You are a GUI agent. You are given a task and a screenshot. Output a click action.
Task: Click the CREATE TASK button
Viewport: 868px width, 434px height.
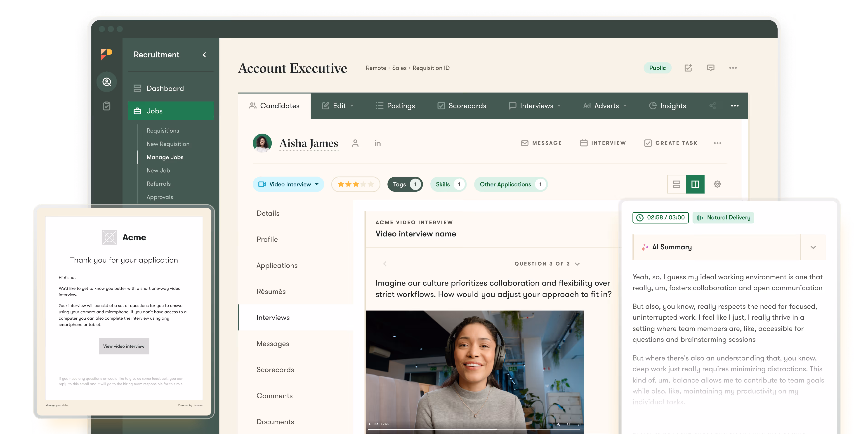670,143
